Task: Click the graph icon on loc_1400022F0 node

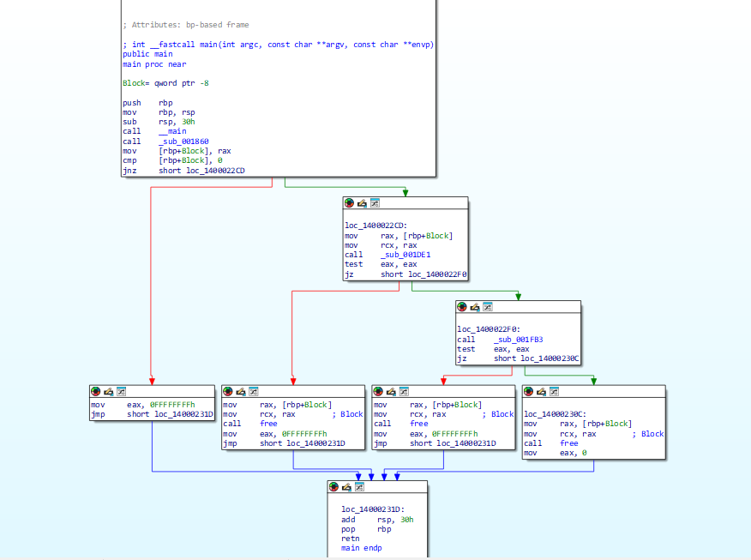Action: 488,307
